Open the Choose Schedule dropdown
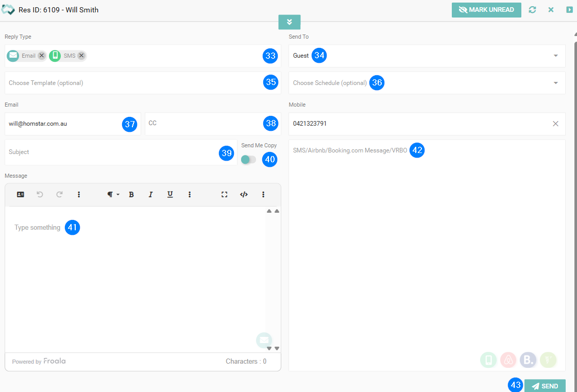 point(555,83)
